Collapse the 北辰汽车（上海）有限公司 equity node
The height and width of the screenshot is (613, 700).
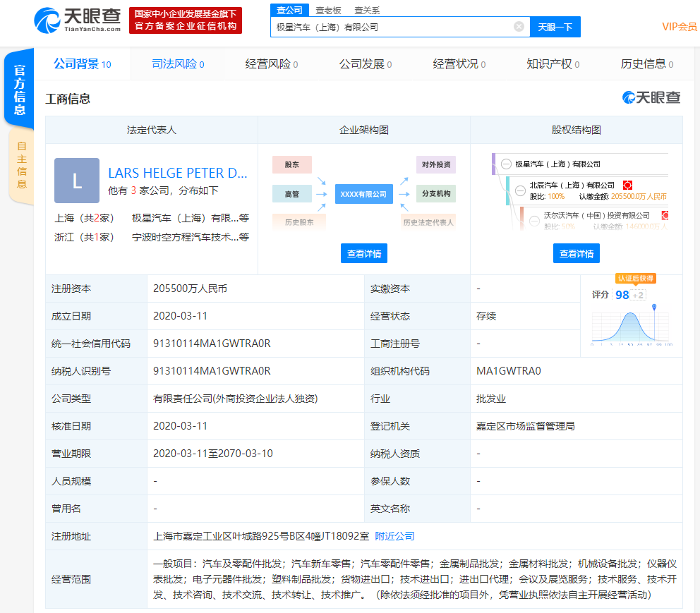pyautogui.click(x=519, y=185)
